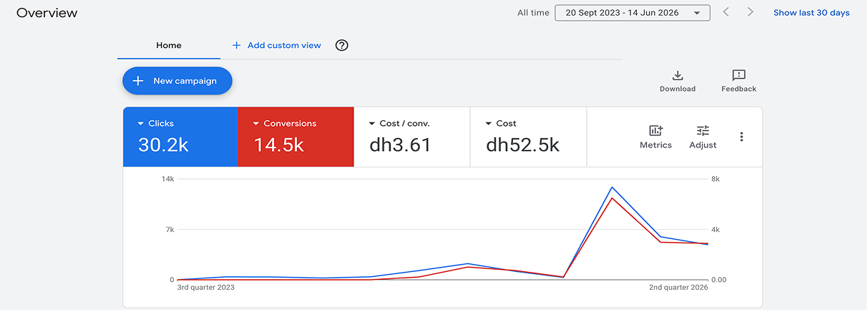868x312 pixels.
Task: Click the 4k right axis label
Action: [716, 230]
